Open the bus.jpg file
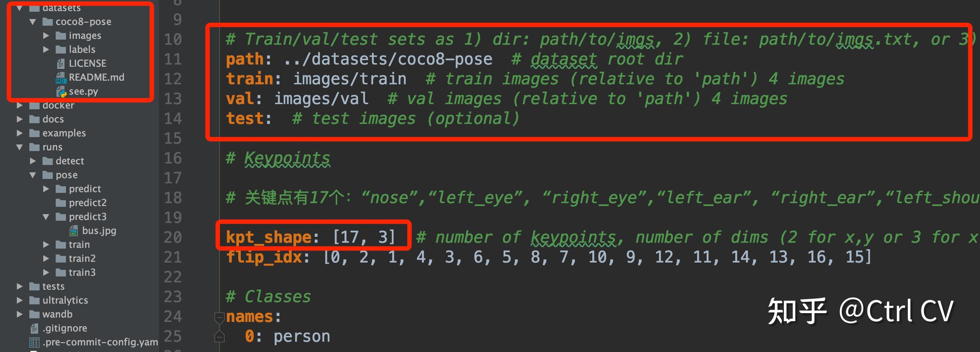Viewport: 980px width, 352px height. point(99,231)
